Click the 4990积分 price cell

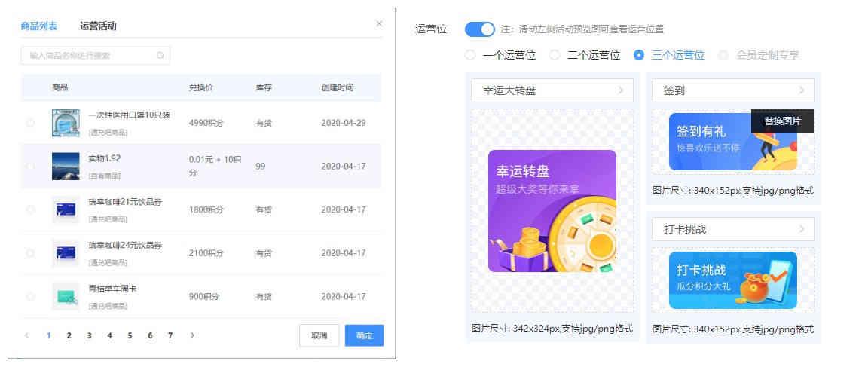(x=206, y=123)
